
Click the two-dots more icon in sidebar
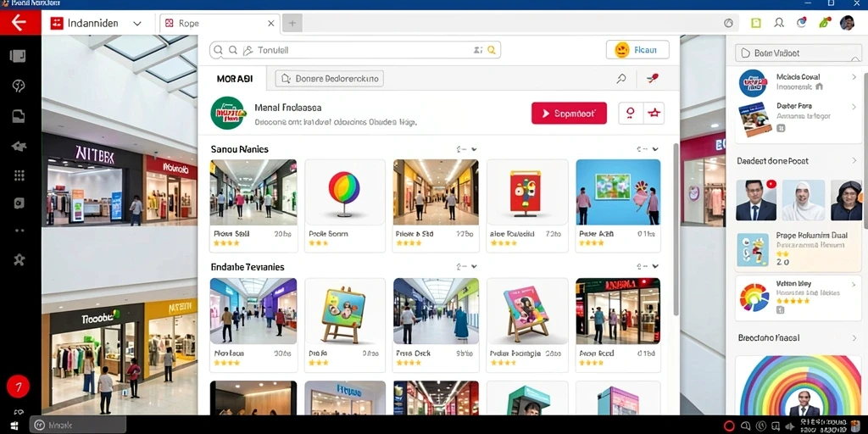(x=19, y=231)
